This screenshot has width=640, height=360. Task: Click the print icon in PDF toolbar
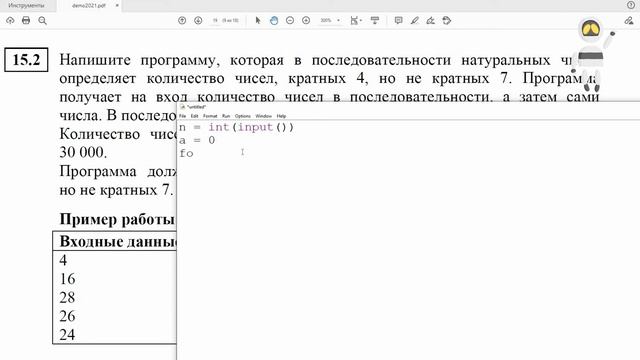click(26, 20)
